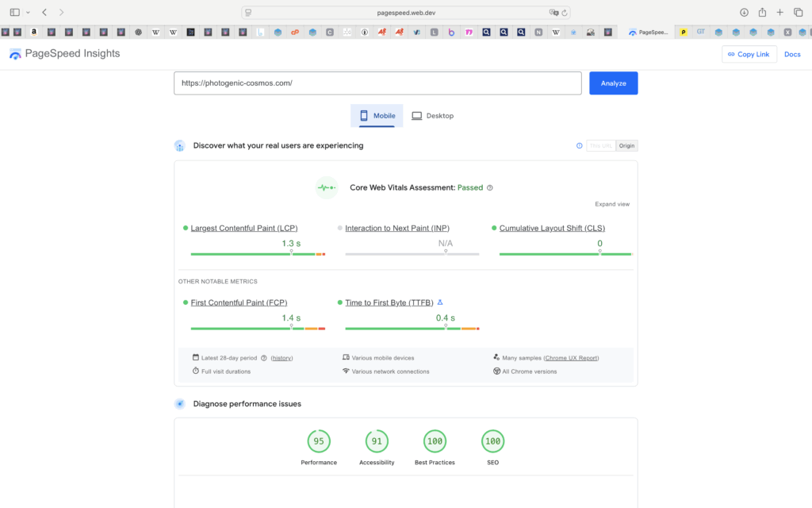Screen dimensions: 812x508
Task: Select the This URL toggle option
Action: [x=601, y=145]
